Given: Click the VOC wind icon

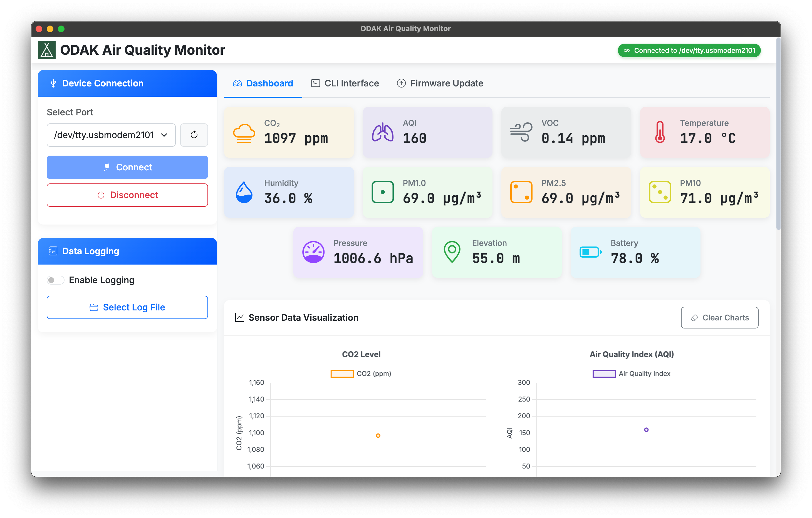Looking at the screenshot, I should pyautogui.click(x=521, y=132).
